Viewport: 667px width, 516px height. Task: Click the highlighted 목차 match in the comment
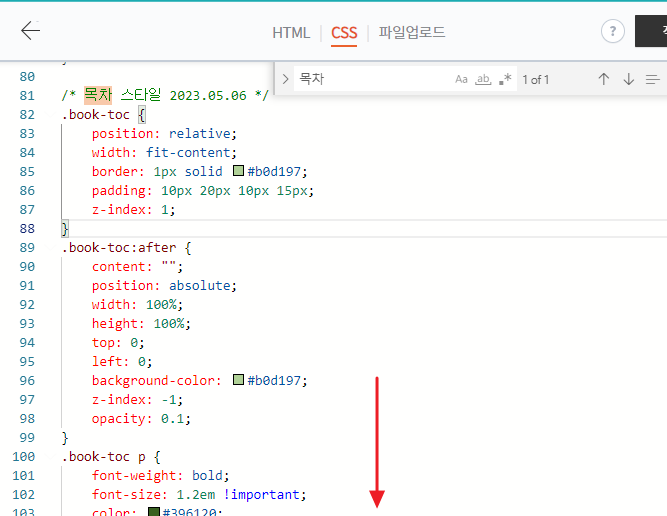(x=98, y=95)
